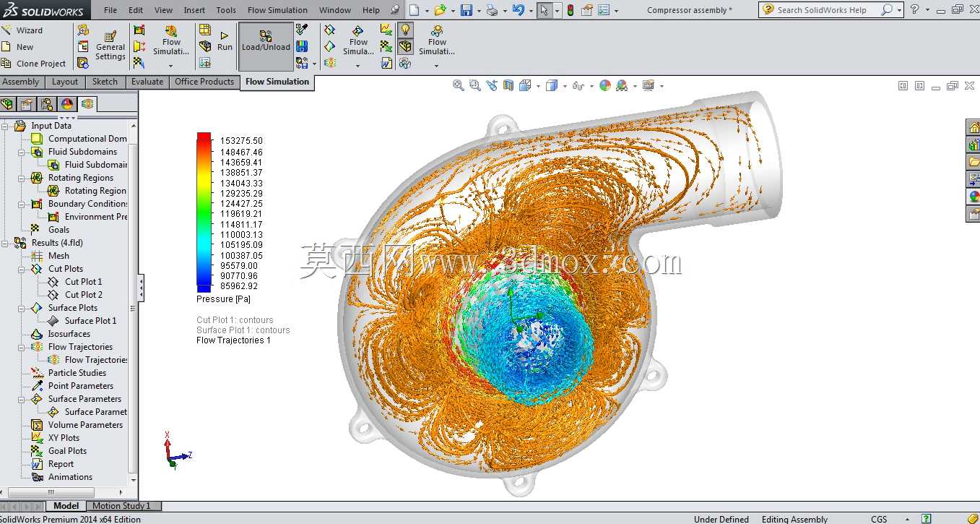Click the Flow Trajectories 1 legend label
980x524 pixels.
pyautogui.click(x=233, y=340)
